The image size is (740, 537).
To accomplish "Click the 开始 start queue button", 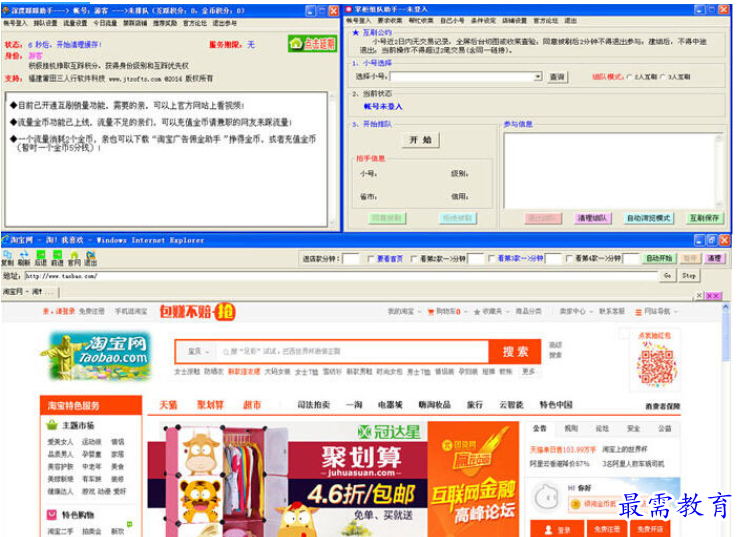I will pos(420,140).
